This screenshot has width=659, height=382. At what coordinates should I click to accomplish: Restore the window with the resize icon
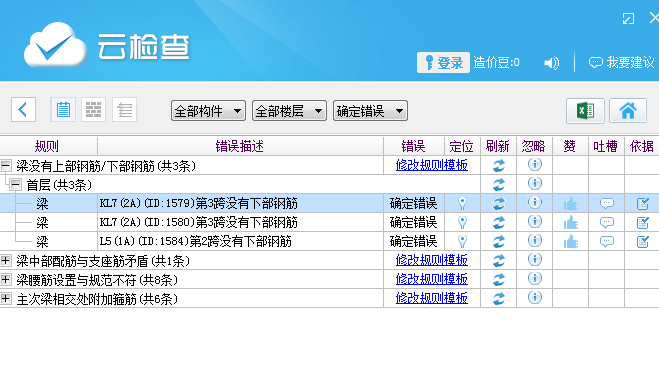(628, 18)
